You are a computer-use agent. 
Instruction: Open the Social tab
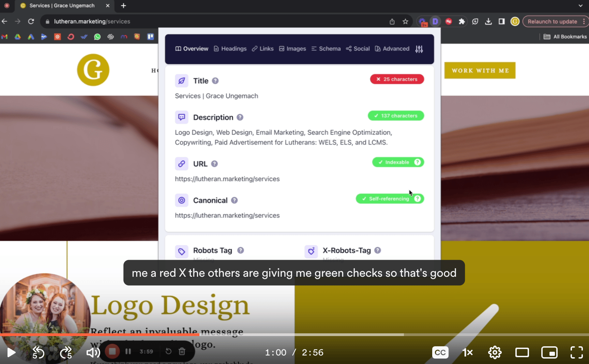pos(358,49)
